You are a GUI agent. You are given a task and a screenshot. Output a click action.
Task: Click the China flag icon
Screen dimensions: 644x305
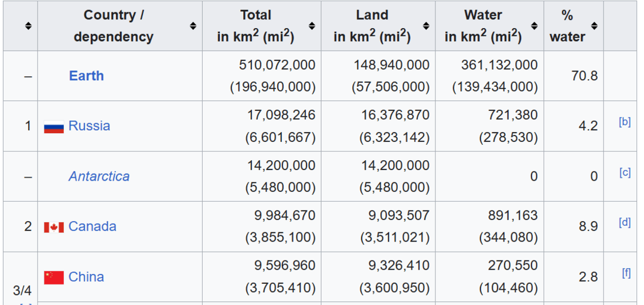tap(54, 277)
